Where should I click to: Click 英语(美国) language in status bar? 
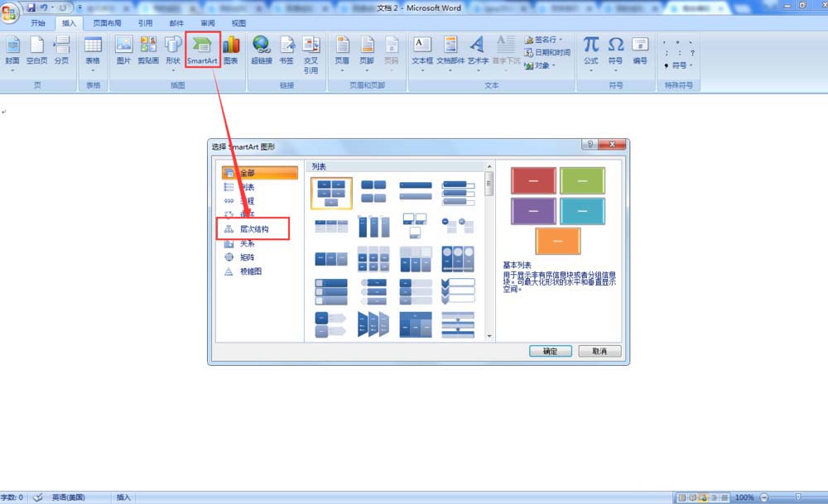tap(68, 497)
